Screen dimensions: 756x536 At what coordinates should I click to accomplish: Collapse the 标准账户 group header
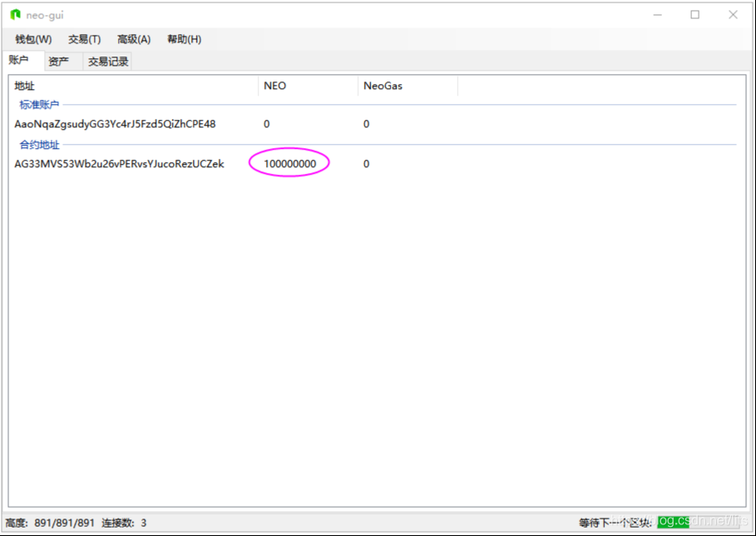39,105
